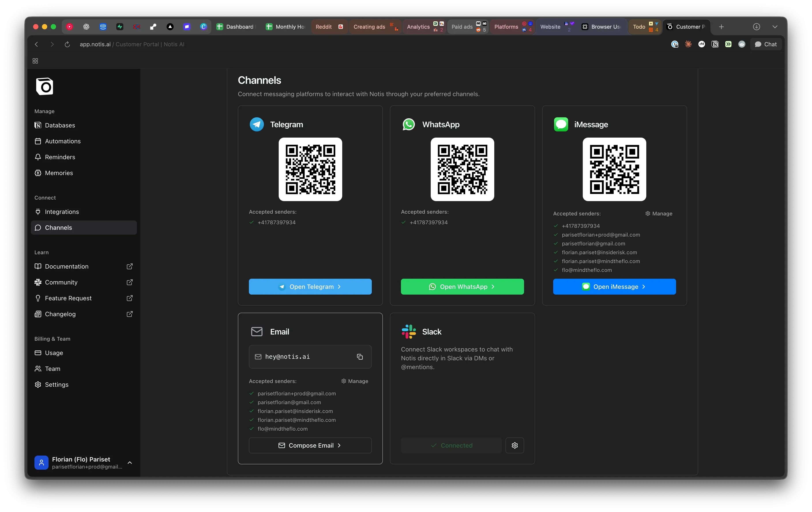Open a new browser tab
The height and width of the screenshot is (512, 812).
(x=721, y=27)
